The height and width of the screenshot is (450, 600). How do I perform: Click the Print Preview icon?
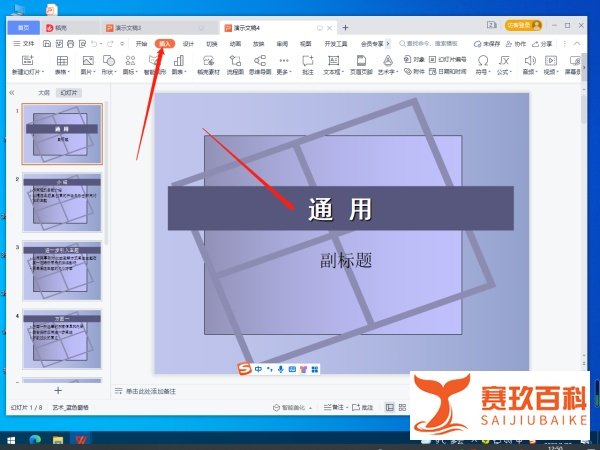(82, 44)
